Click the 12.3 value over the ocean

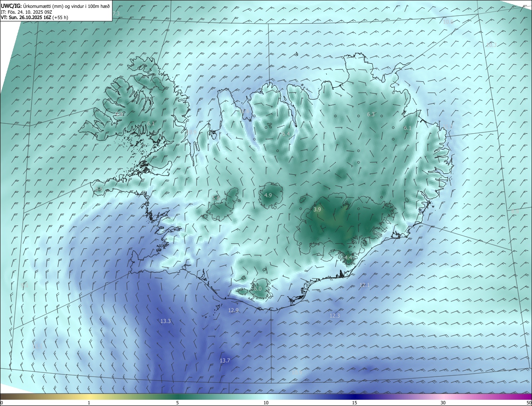[335, 316]
